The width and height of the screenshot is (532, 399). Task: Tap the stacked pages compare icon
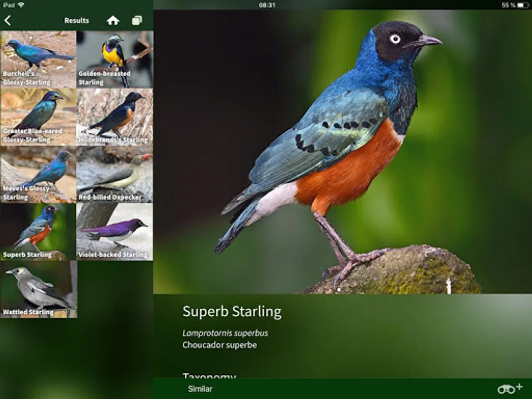(x=137, y=20)
